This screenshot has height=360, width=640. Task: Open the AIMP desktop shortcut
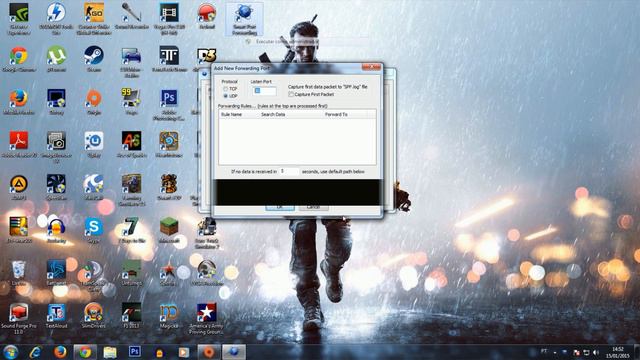coord(19,188)
